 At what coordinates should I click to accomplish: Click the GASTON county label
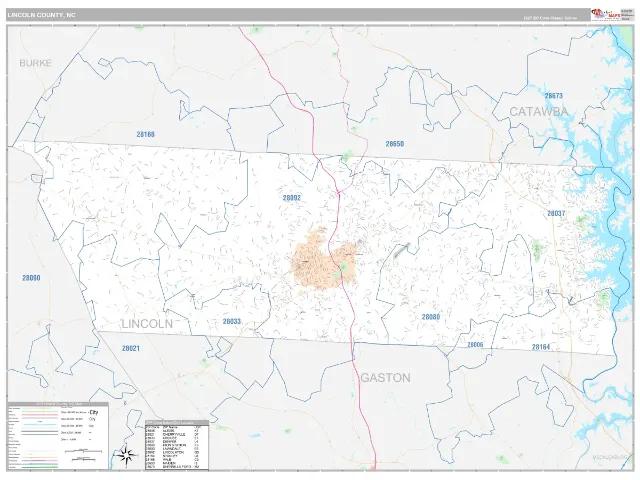385,378
